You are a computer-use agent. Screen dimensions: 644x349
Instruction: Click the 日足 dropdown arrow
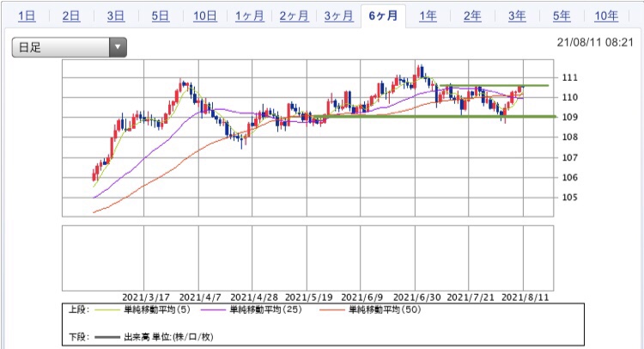click(x=118, y=47)
